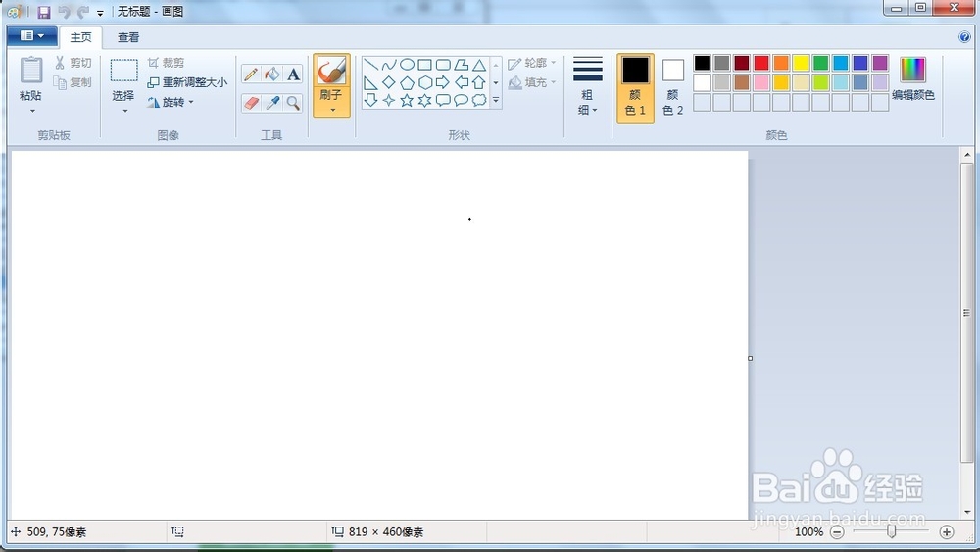Select the Eraser tool
Viewport: 980px width, 552px height.
pos(251,103)
